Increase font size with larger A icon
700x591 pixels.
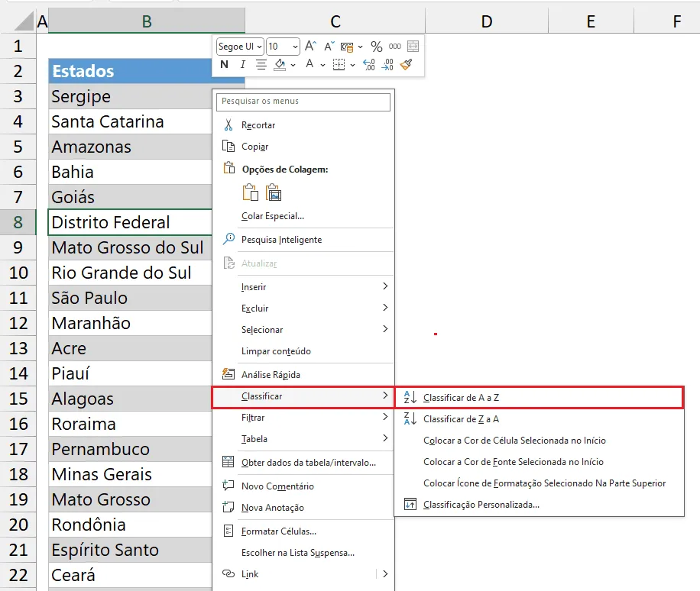[x=310, y=46]
